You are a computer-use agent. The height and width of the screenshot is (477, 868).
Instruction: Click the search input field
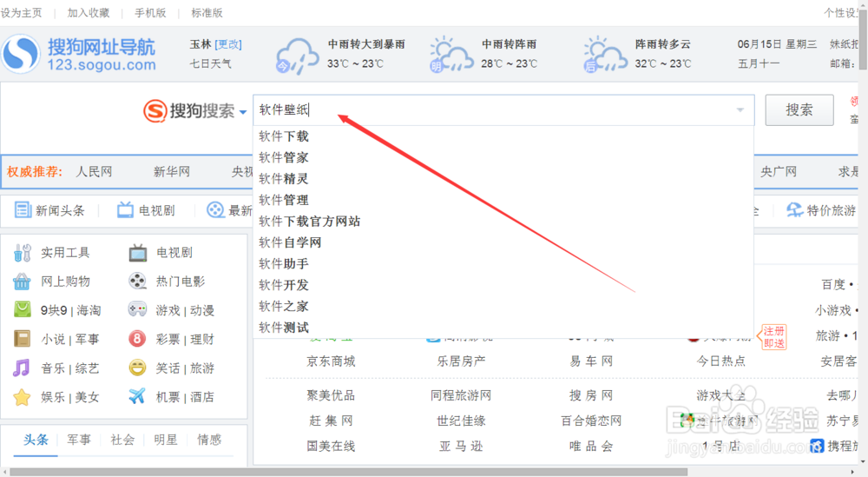[x=503, y=109]
